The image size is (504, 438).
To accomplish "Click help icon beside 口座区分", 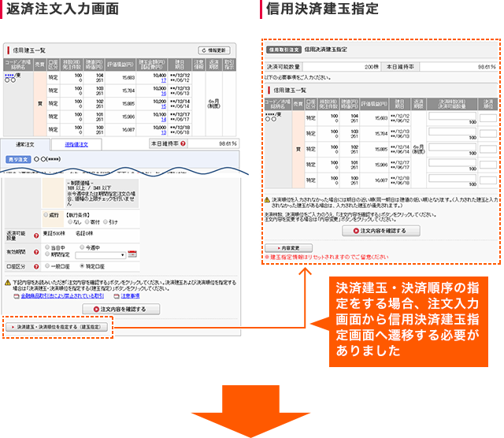I will pyautogui.click(x=36, y=267).
